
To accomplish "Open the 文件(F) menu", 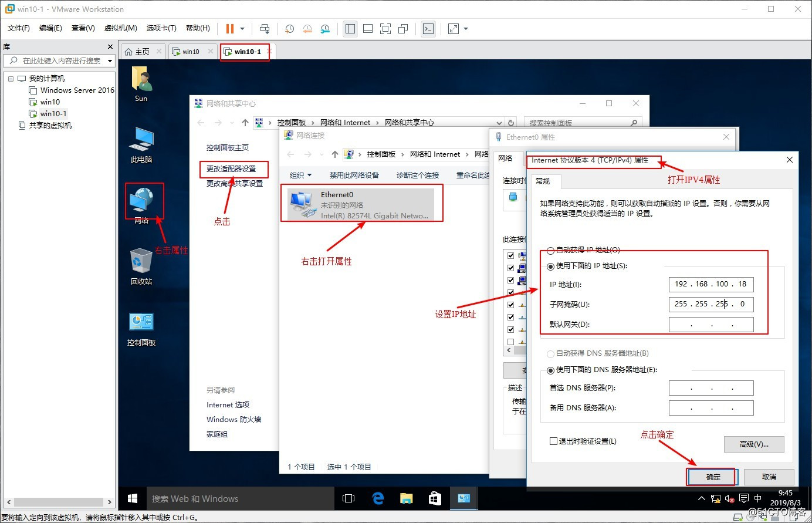I will pos(19,28).
